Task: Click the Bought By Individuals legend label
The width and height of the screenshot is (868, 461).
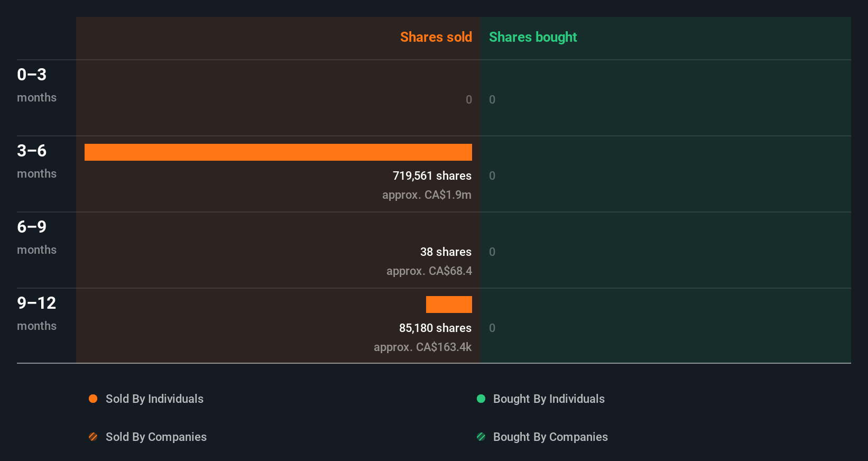Action: (x=549, y=399)
